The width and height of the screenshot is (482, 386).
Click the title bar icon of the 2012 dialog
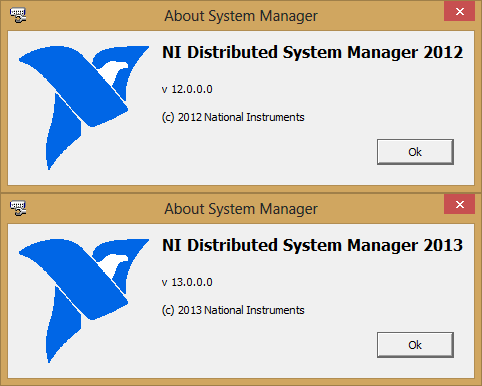tap(18, 15)
